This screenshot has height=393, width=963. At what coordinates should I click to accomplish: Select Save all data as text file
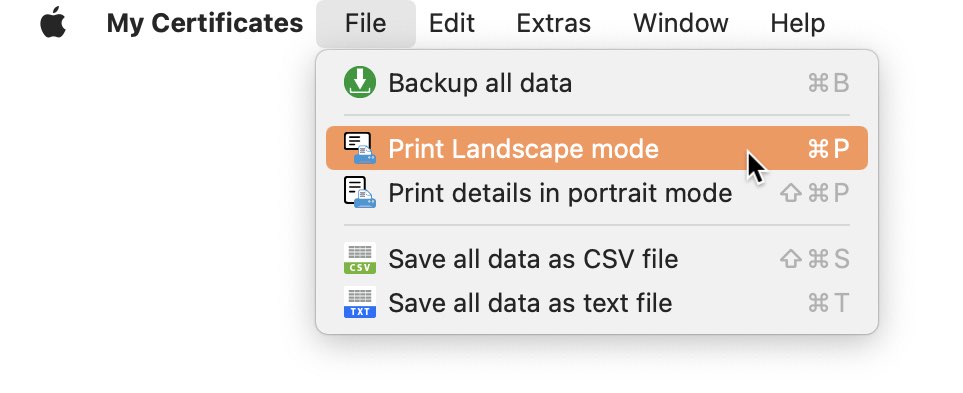click(x=597, y=303)
